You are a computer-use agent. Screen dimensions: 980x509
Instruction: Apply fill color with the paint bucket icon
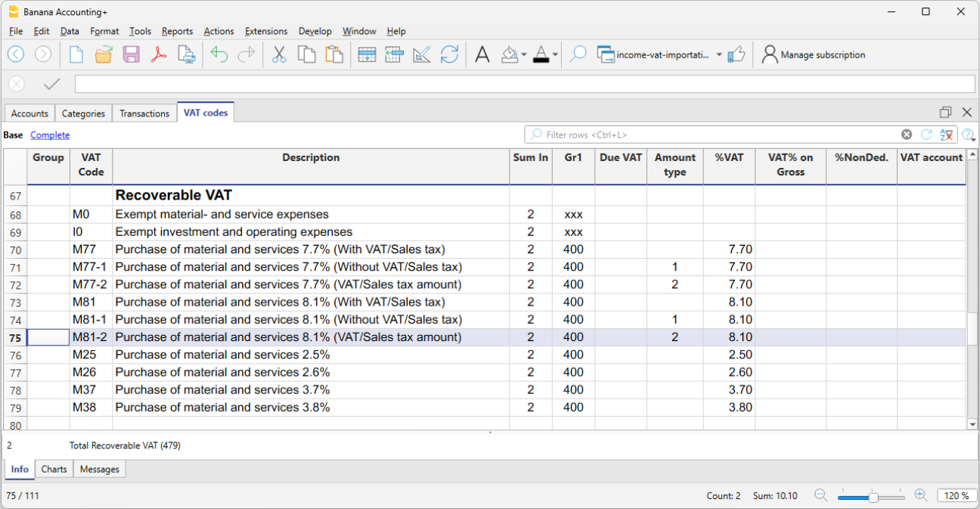510,54
